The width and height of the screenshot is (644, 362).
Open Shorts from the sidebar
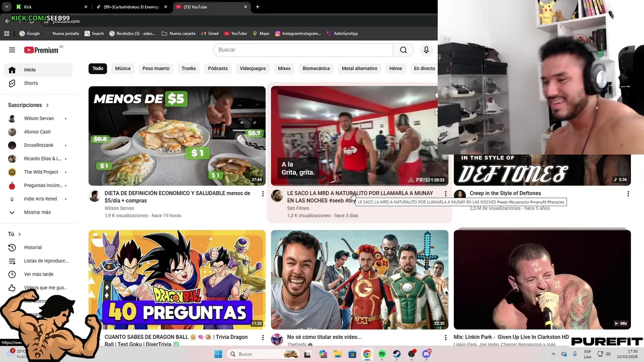38,83
